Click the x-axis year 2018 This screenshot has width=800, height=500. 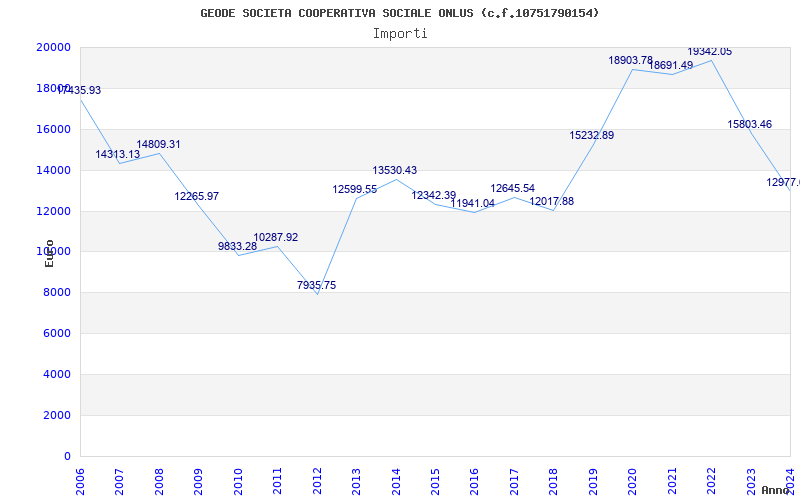(x=553, y=481)
